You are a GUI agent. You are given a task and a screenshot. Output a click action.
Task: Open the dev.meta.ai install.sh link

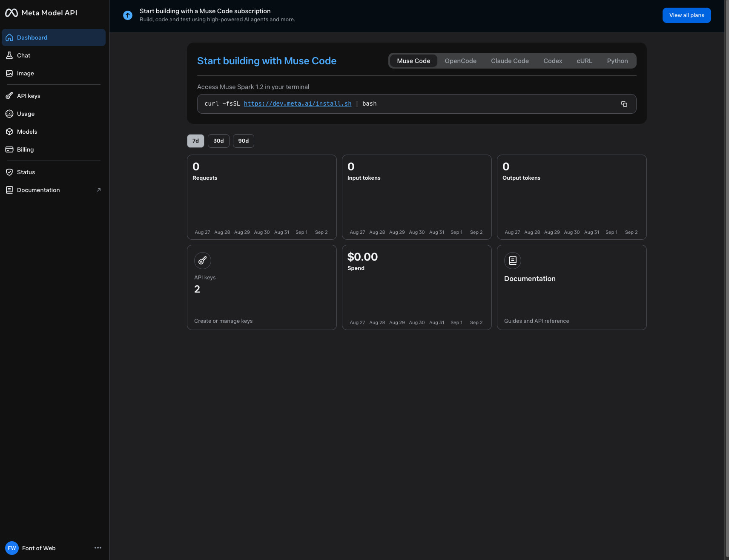tap(298, 103)
